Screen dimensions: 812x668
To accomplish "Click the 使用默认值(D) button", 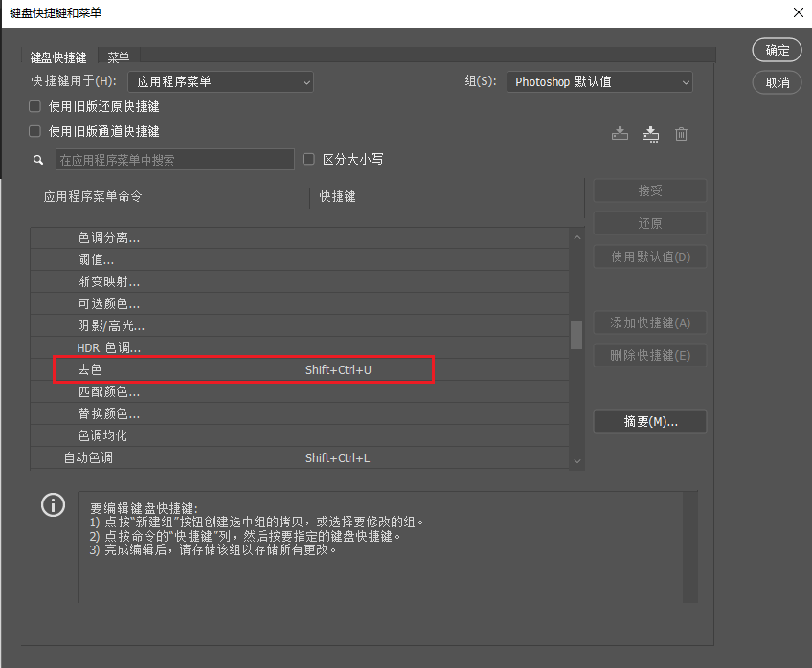I will (x=649, y=256).
